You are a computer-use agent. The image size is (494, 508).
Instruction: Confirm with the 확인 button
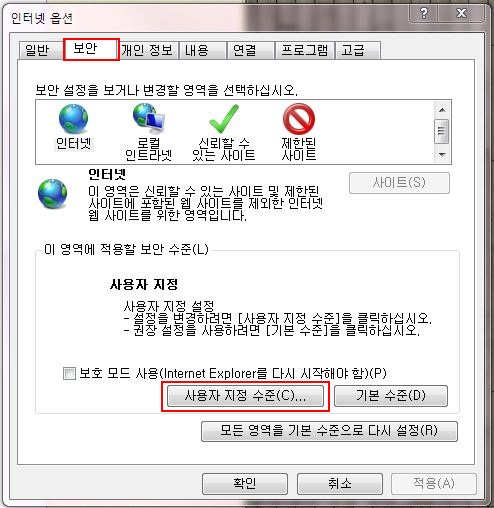click(245, 484)
